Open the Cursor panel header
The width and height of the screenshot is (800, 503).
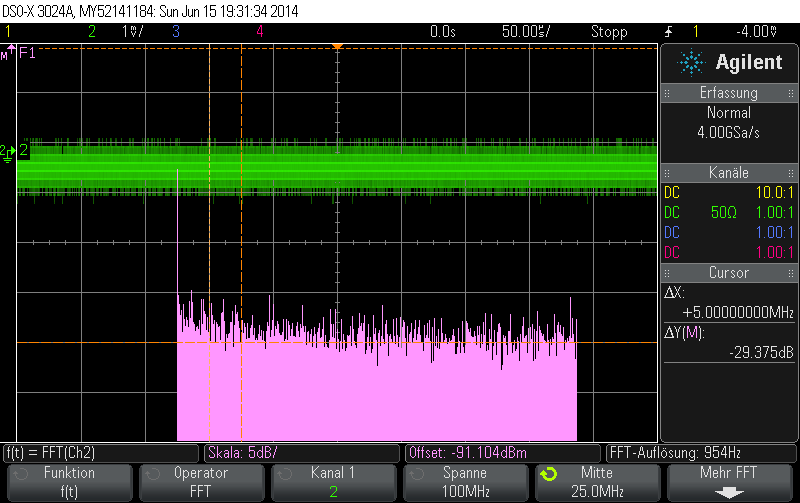(x=729, y=272)
